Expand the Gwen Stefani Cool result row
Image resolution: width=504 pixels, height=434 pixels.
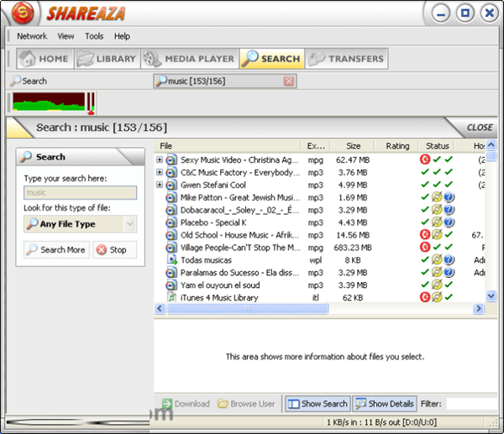[x=160, y=185]
